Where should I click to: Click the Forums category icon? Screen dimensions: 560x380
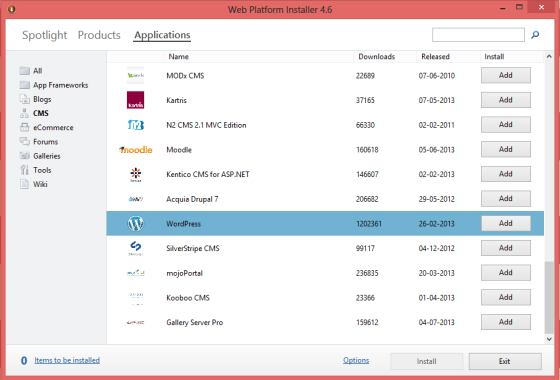[x=25, y=141]
